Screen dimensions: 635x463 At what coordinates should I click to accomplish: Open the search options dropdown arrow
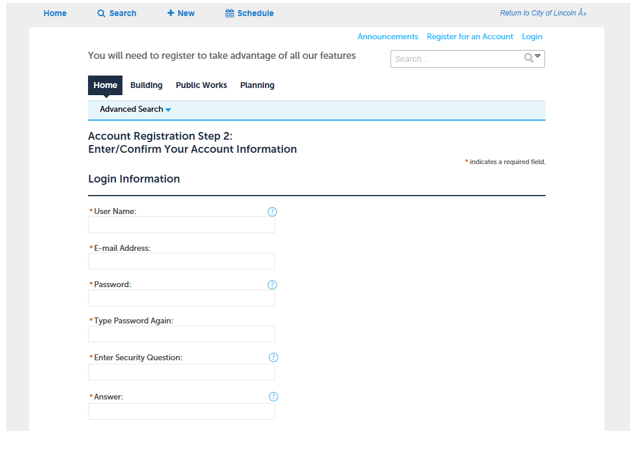click(538, 57)
